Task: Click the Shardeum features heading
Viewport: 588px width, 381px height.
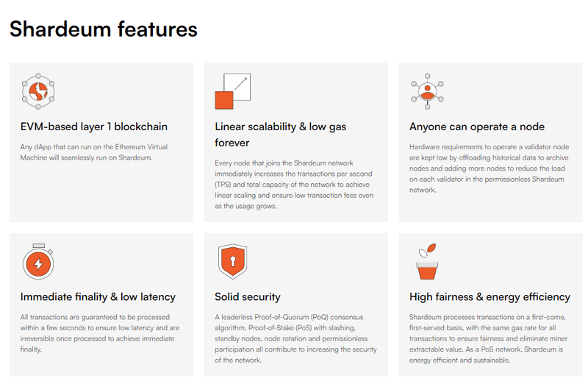Action: (x=104, y=29)
